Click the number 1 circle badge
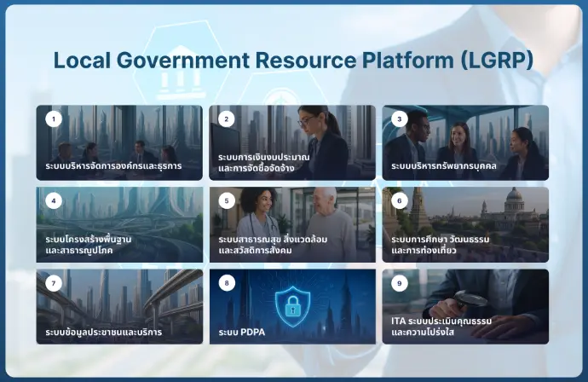This screenshot has width=588, height=382. click(54, 119)
